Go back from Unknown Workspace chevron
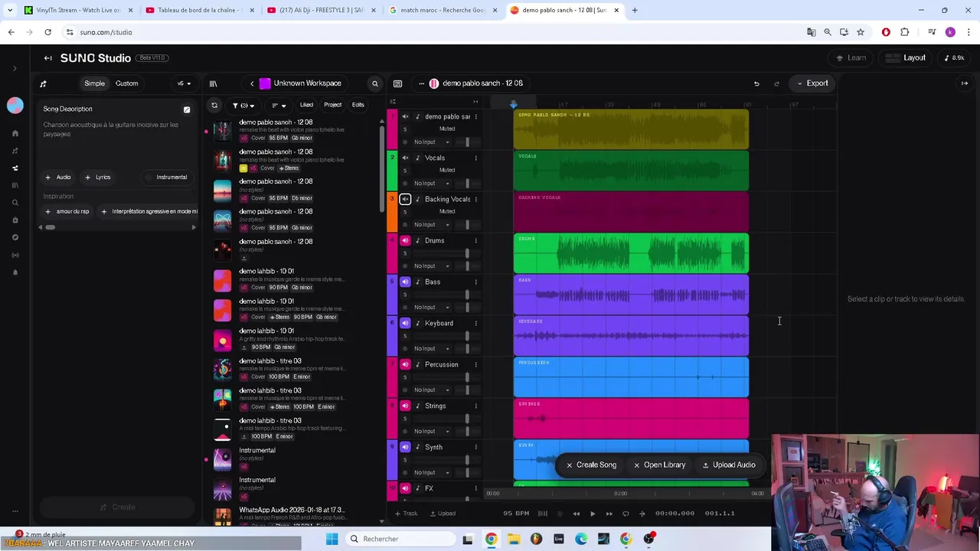Image resolution: width=980 pixels, height=551 pixels. pyautogui.click(x=252, y=83)
